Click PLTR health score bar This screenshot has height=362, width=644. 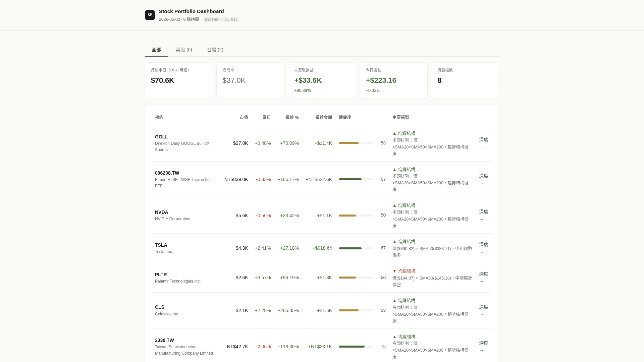[x=356, y=278]
